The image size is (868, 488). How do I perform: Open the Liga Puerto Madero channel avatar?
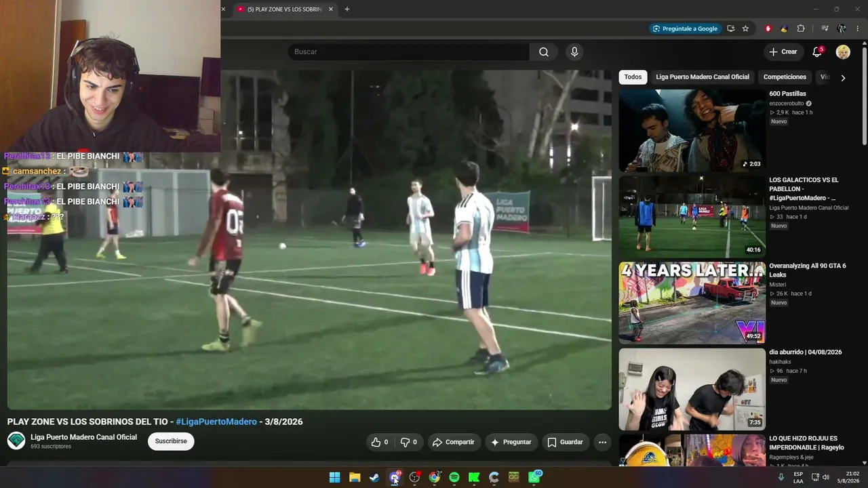click(16, 441)
